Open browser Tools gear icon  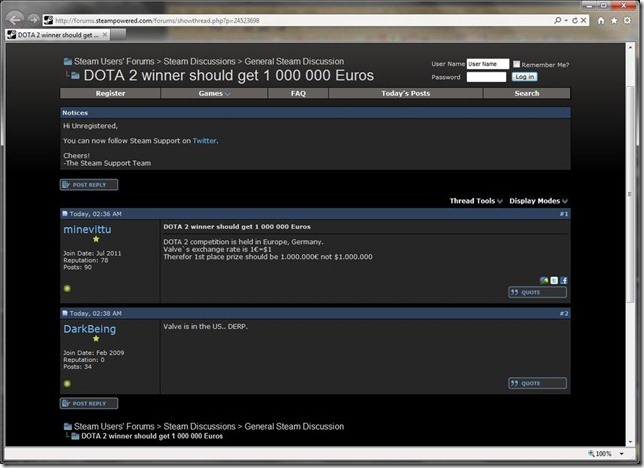(627, 21)
